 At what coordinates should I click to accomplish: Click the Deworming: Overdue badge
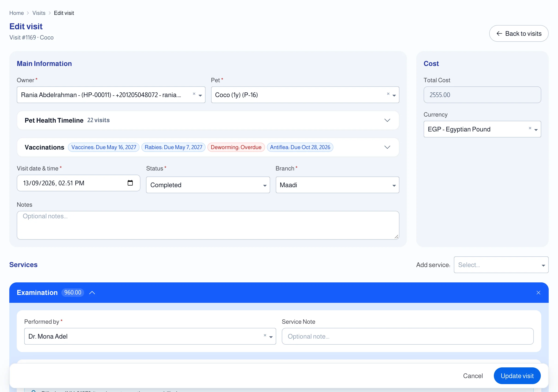coord(236,147)
